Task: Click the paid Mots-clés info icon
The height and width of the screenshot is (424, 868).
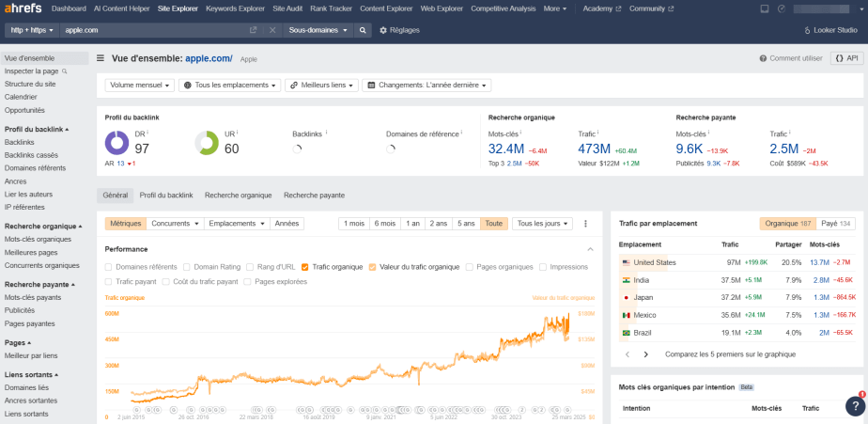Action: point(709,133)
